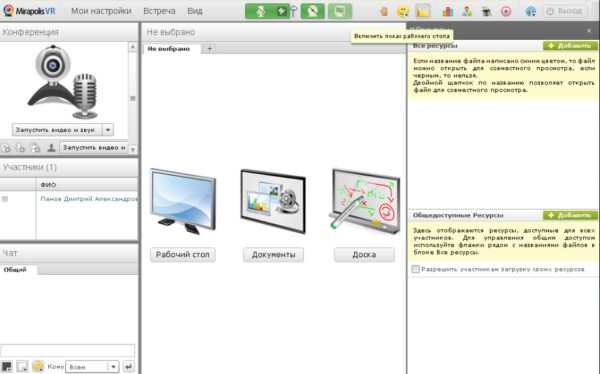Screen dimensions: 600x374
Task: Open the Кому recipient dropdown
Action: pyautogui.click(x=92, y=367)
